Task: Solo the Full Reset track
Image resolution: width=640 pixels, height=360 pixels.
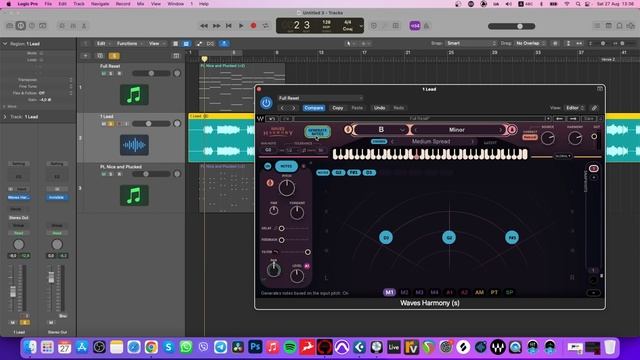Action: [x=111, y=73]
